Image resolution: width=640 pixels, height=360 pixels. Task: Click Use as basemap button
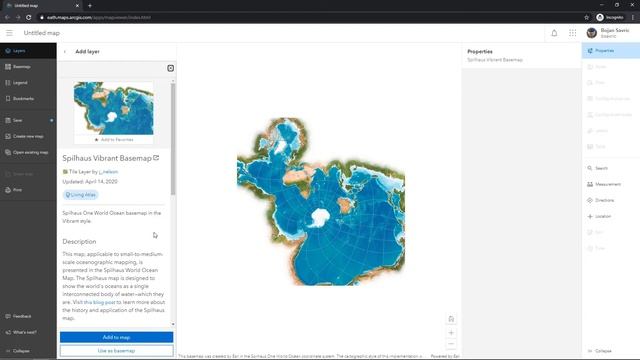116,351
